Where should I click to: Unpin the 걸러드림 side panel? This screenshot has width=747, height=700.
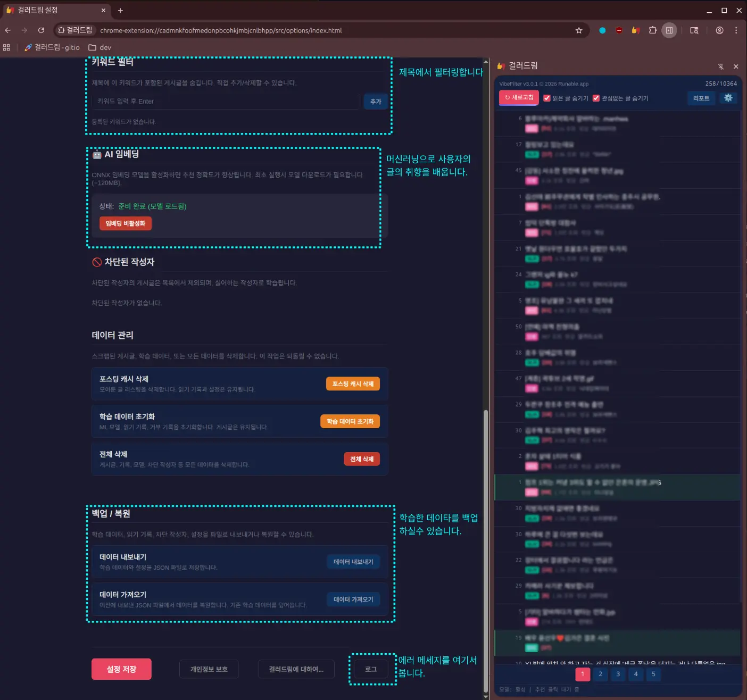point(720,66)
